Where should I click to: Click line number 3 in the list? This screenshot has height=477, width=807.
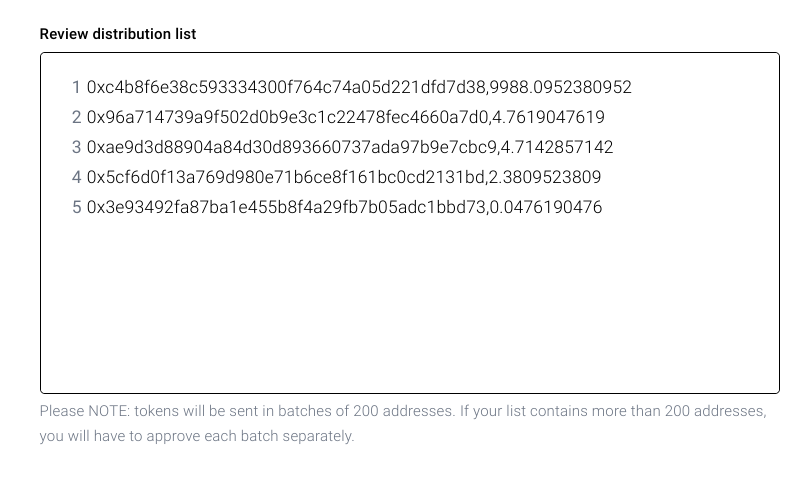point(76,148)
